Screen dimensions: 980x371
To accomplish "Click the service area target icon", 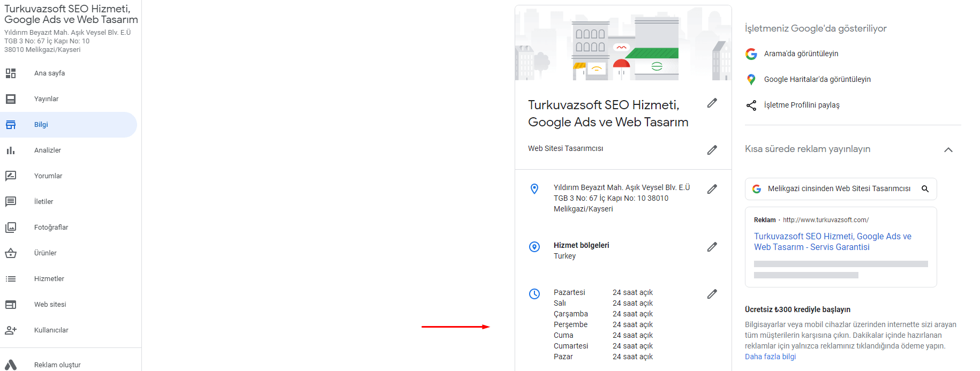I will coord(534,247).
